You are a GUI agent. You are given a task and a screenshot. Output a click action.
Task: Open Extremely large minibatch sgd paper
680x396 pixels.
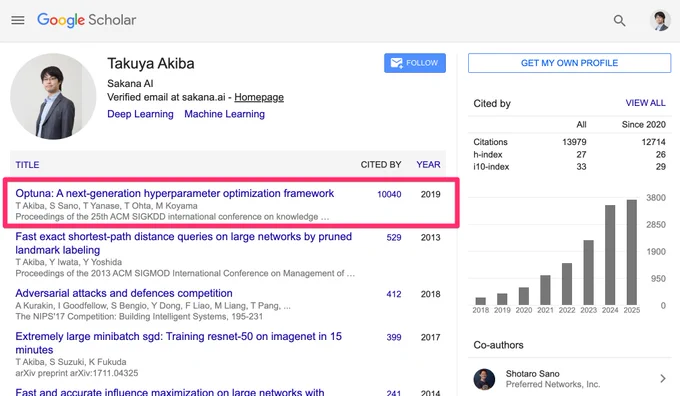179,343
